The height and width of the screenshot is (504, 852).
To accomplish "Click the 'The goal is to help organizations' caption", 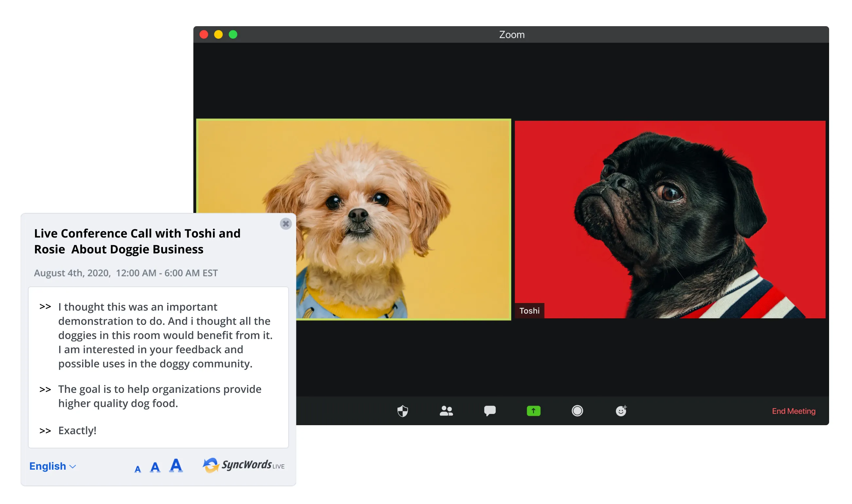I will pyautogui.click(x=160, y=396).
